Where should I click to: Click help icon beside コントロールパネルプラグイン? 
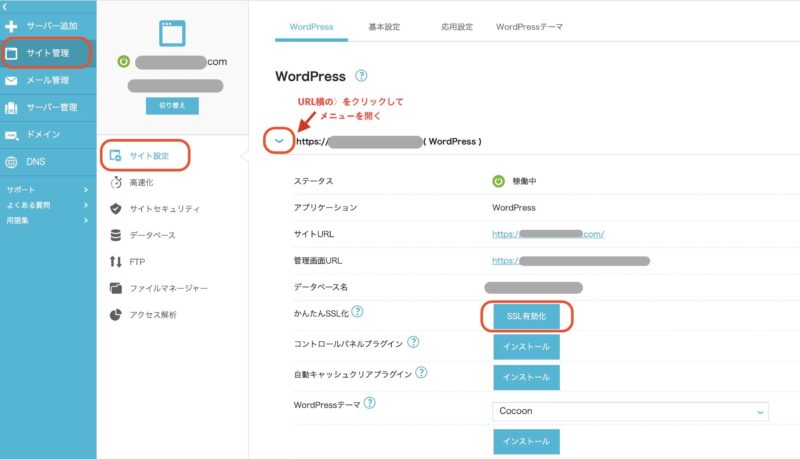pos(413,342)
